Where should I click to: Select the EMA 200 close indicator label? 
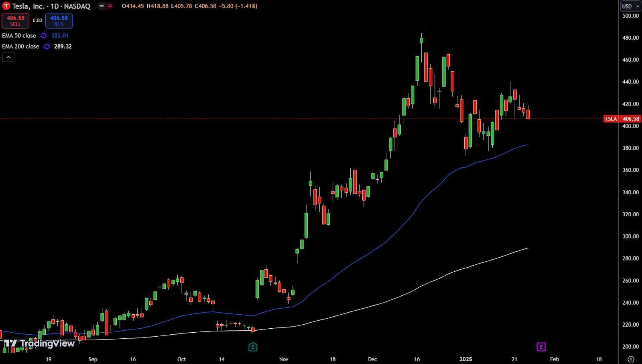20,47
